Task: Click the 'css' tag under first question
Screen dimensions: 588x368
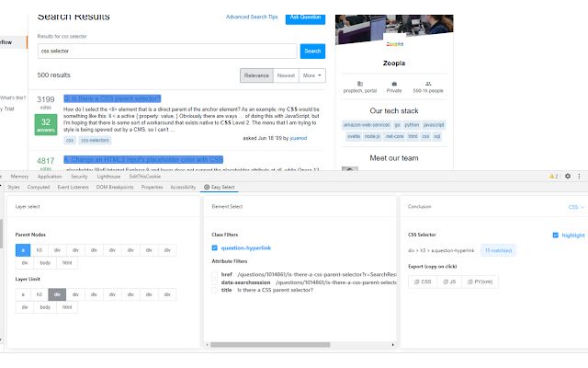Action: click(x=70, y=140)
